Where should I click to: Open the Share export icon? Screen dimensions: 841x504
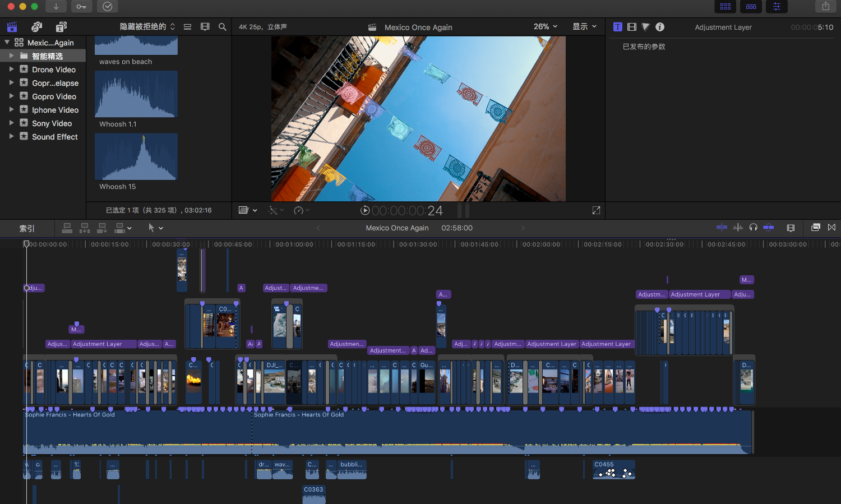(826, 6)
